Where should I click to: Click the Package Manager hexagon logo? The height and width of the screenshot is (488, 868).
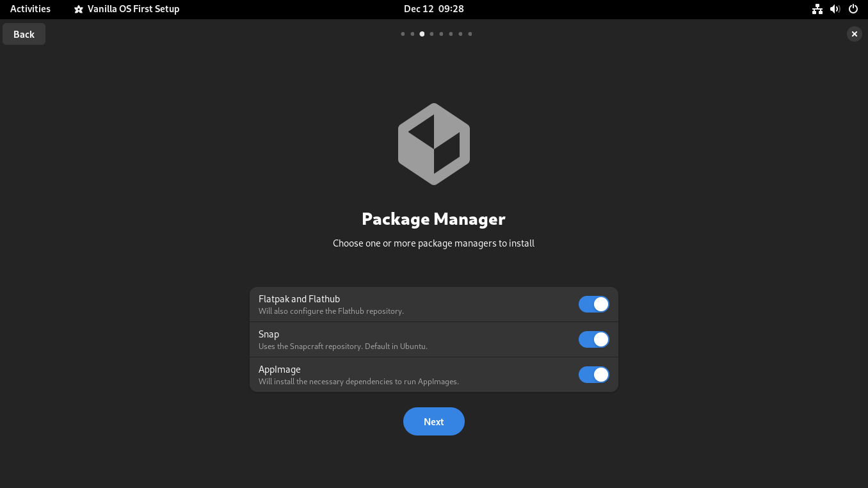click(x=433, y=143)
